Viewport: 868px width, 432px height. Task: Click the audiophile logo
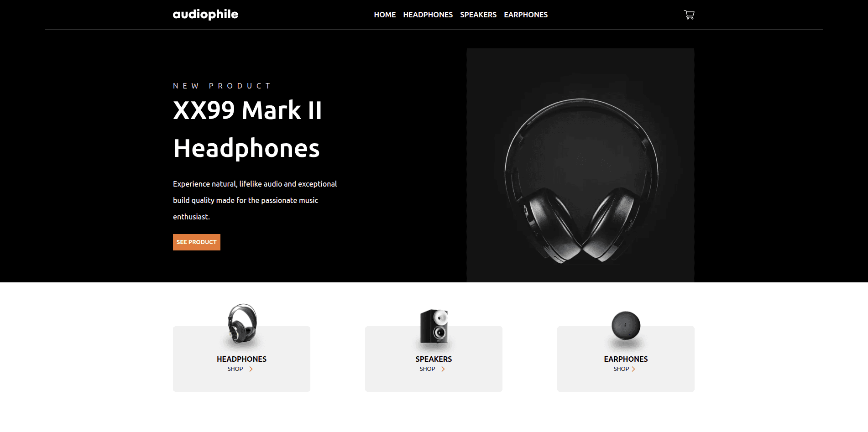(x=205, y=15)
